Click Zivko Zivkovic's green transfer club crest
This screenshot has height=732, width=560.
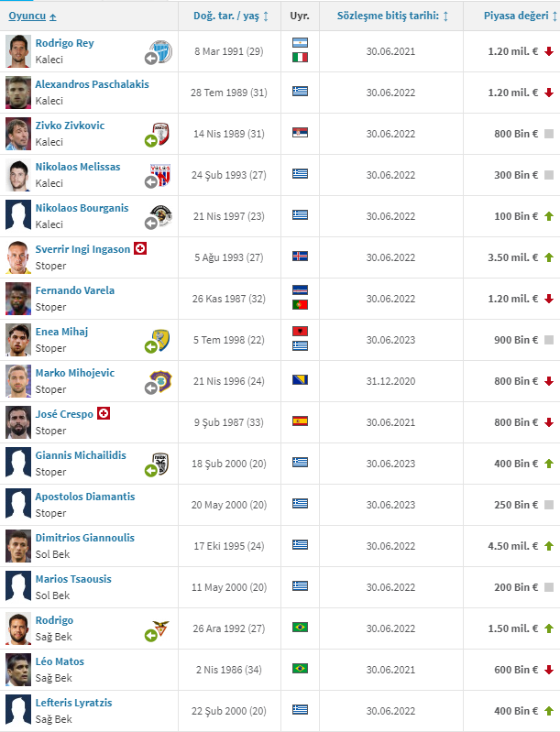click(x=160, y=134)
